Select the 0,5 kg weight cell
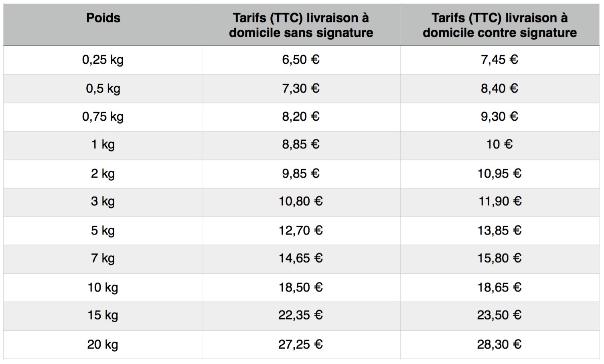 (x=103, y=89)
